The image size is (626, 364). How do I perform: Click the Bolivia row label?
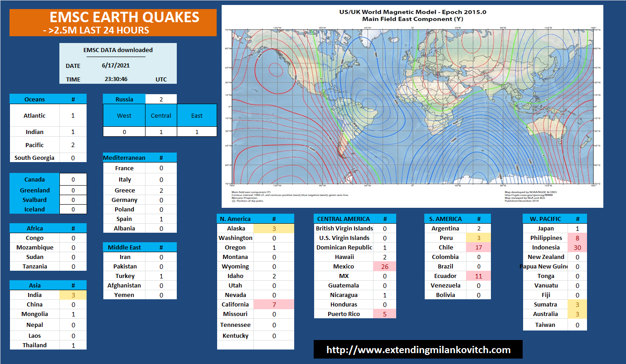tap(446, 295)
